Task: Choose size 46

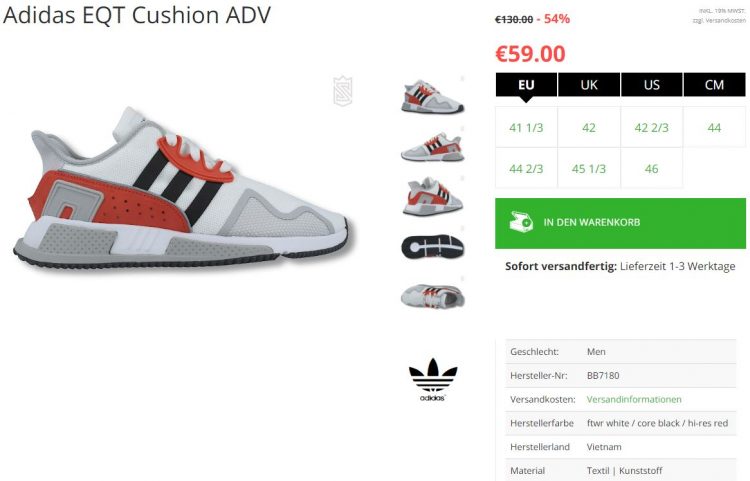Action: [651, 168]
